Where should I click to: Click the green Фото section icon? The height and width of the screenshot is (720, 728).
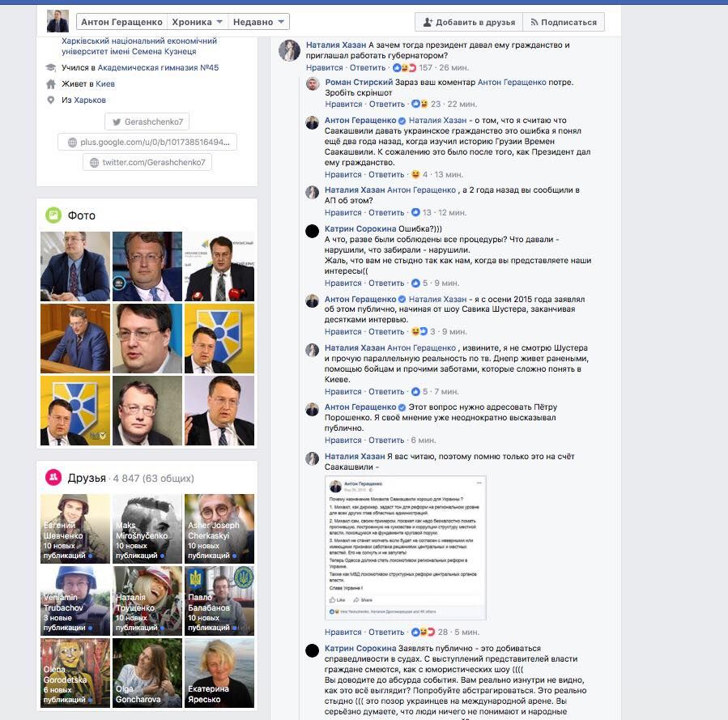click(x=53, y=215)
